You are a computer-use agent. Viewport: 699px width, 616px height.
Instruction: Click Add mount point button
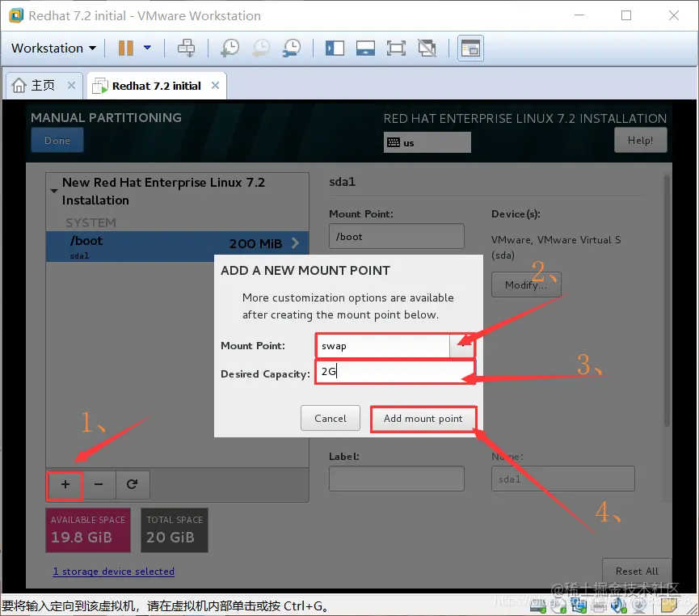(423, 419)
